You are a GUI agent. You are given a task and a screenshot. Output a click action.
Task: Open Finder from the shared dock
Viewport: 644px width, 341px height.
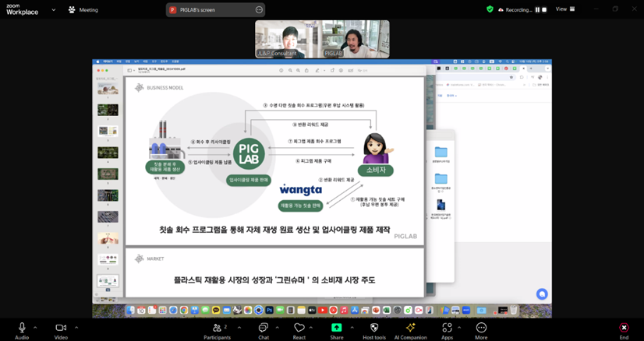click(x=130, y=310)
